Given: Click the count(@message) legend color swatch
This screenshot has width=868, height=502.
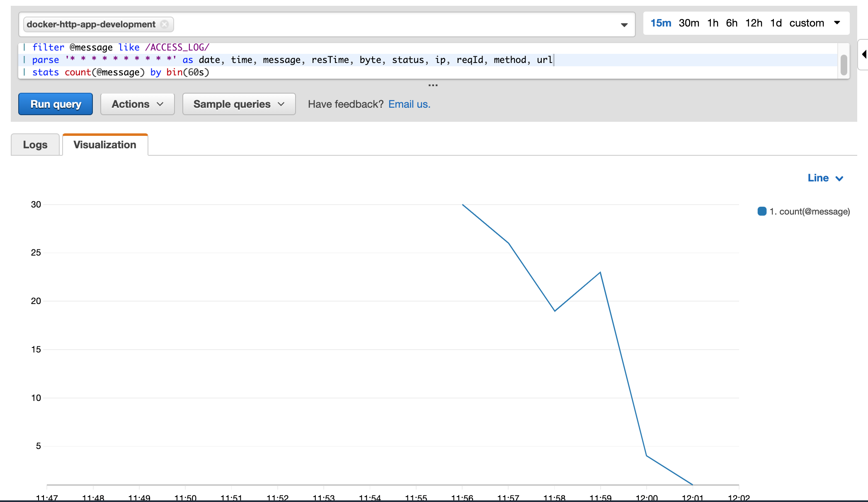Looking at the screenshot, I should pyautogui.click(x=762, y=211).
